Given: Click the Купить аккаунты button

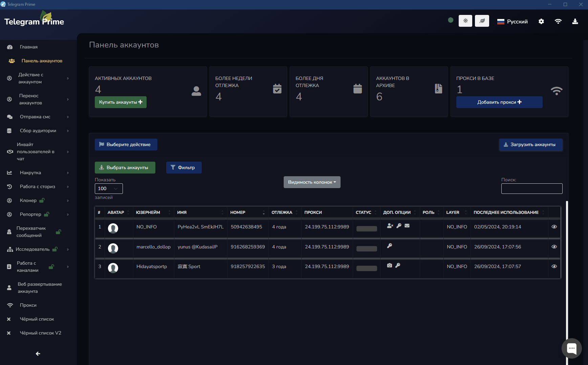Looking at the screenshot, I should point(121,102).
